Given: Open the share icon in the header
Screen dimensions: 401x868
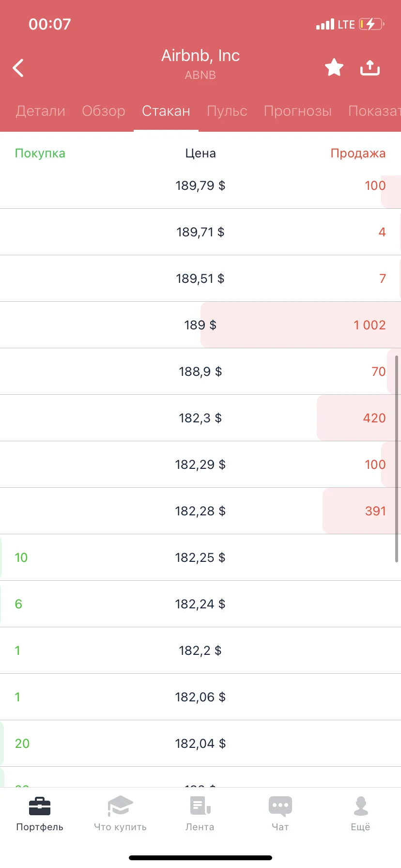Looking at the screenshot, I should [x=370, y=67].
